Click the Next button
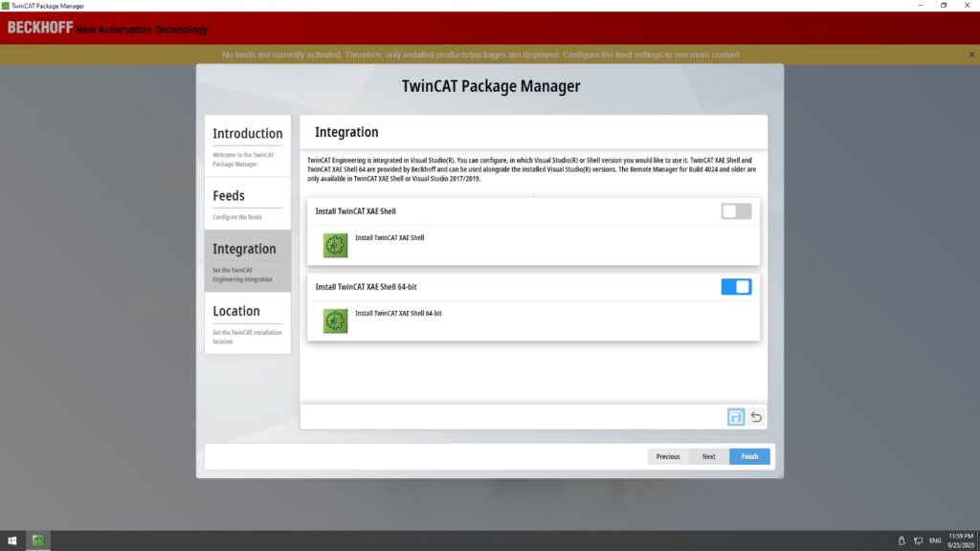This screenshot has height=551, width=980. click(709, 456)
